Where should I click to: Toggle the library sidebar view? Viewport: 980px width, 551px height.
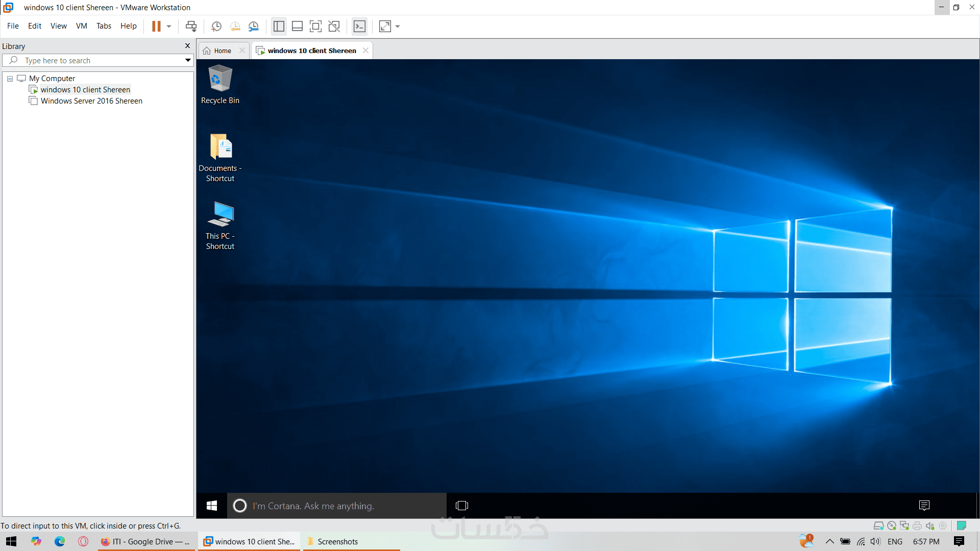(279, 26)
